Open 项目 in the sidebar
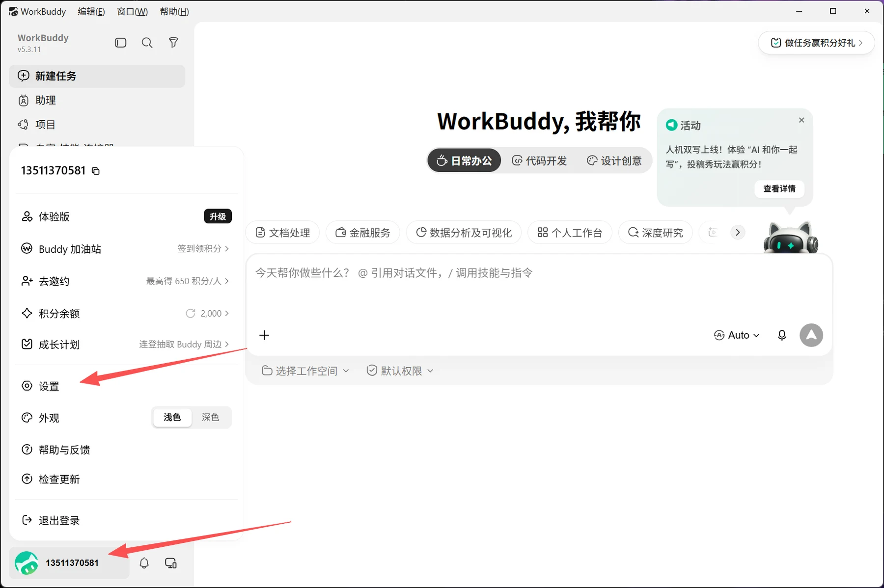This screenshot has height=588, width=884. click(x=97, y=125)
